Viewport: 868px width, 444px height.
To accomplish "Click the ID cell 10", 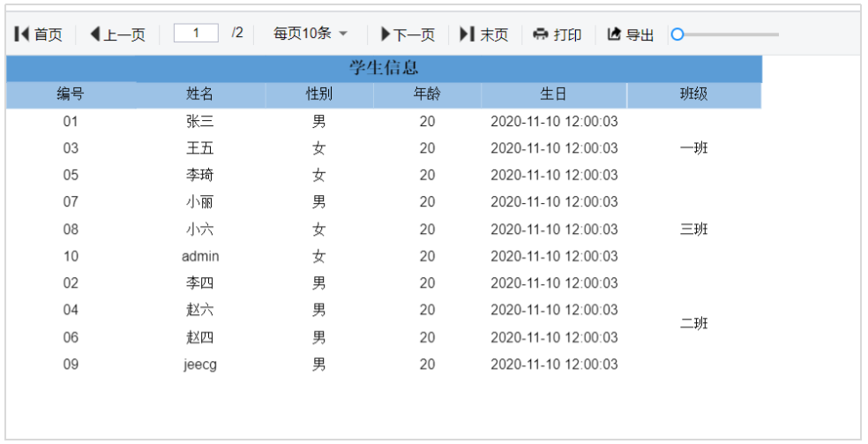I will (x=71, y=256).
